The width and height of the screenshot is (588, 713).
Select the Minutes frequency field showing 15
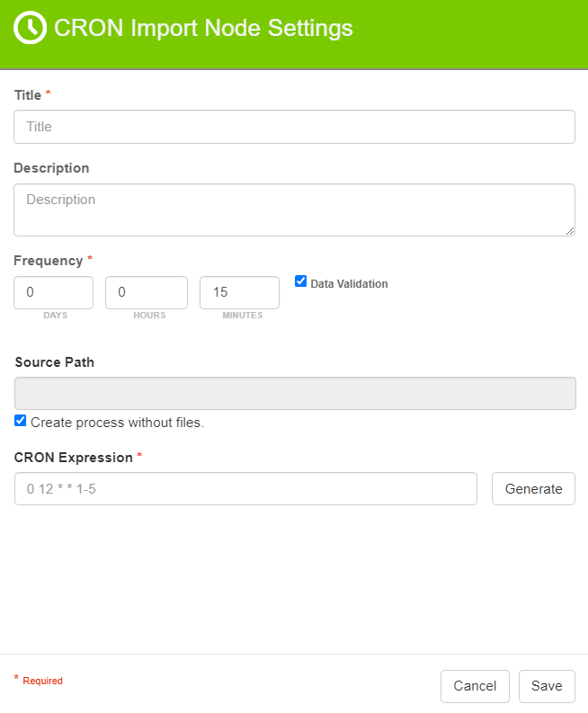point(239,292)
